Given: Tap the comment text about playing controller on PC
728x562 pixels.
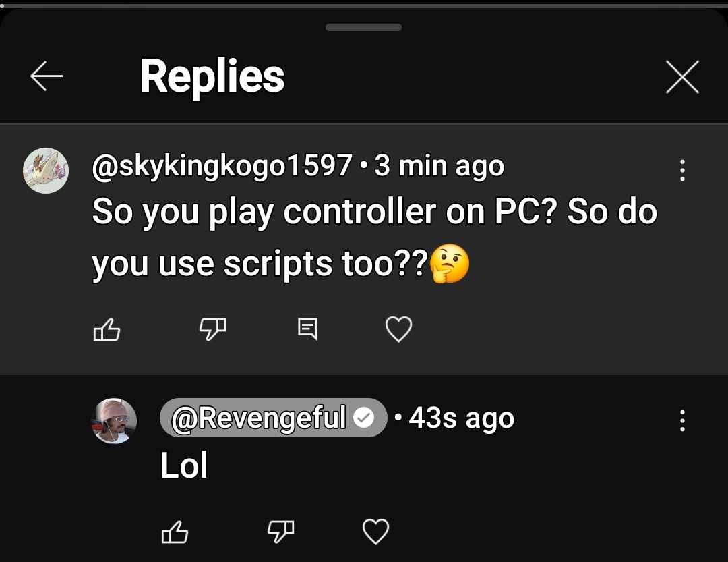Looking at the screenshot, I should 374,238.
